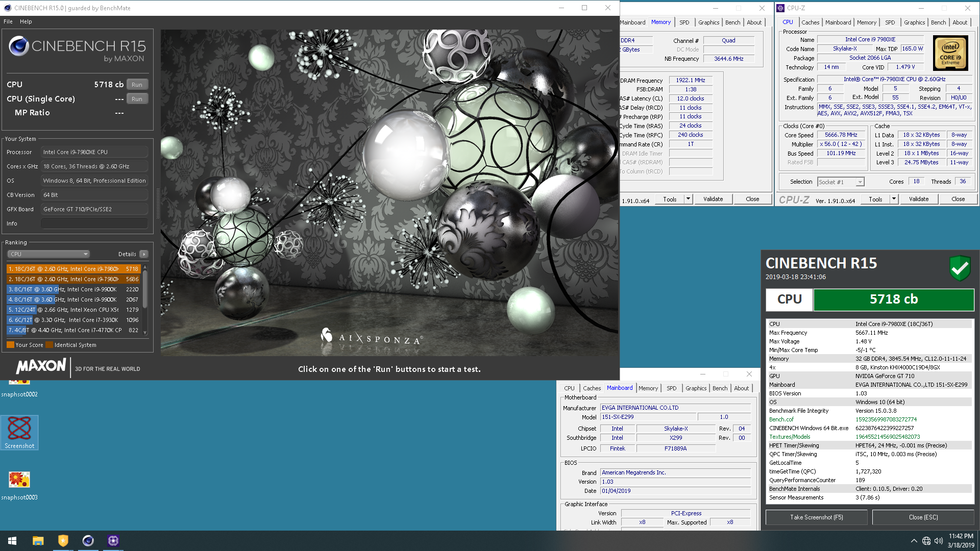Open the CPU ranking type dropdown
This screenshot has width=980, height=551.
coord(48,254)
